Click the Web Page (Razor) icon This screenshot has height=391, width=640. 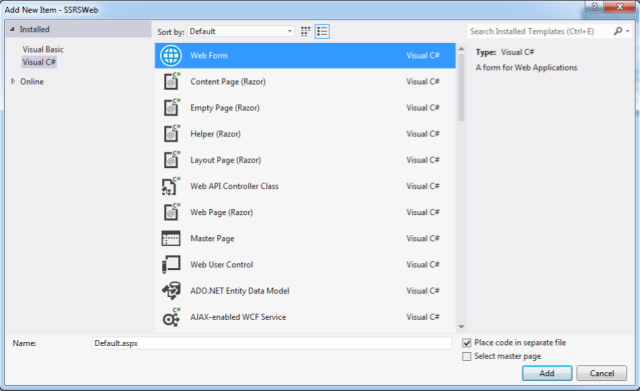[171, 211]
